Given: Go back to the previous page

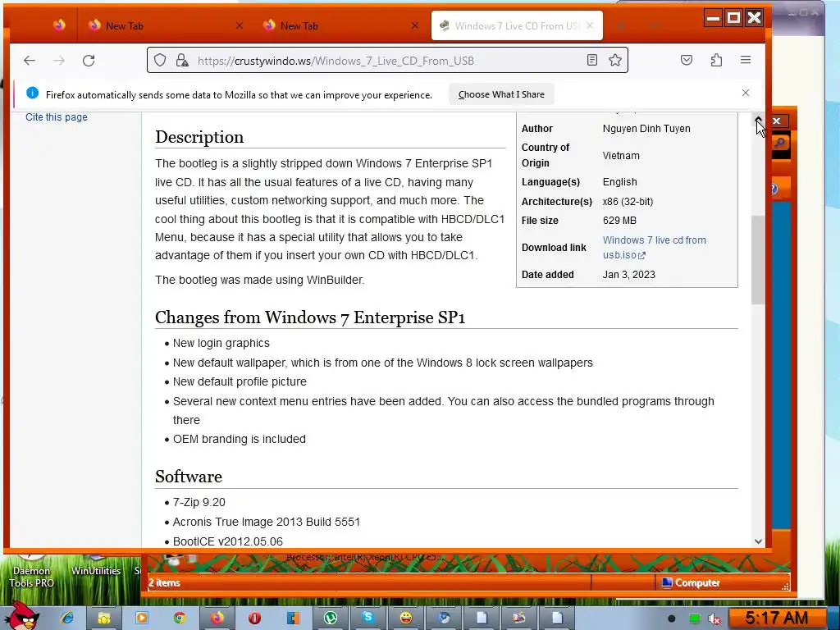Looking at the screenshot, I should pyautogui.click(x=30, y=61).
